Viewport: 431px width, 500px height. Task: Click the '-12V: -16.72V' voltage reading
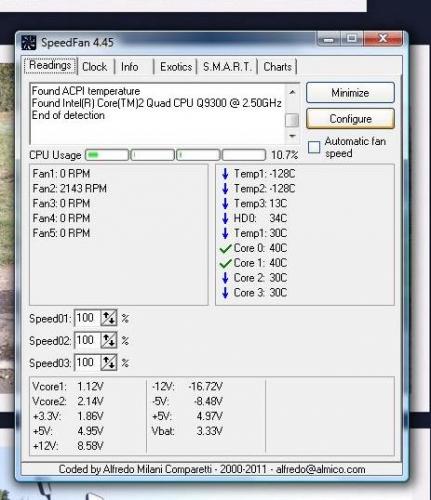pyautogui.click(x=187, y=386)
